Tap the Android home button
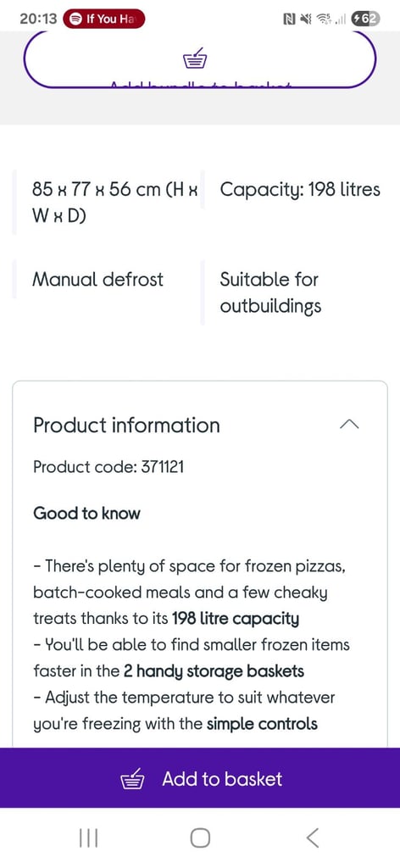 (200, 837)
